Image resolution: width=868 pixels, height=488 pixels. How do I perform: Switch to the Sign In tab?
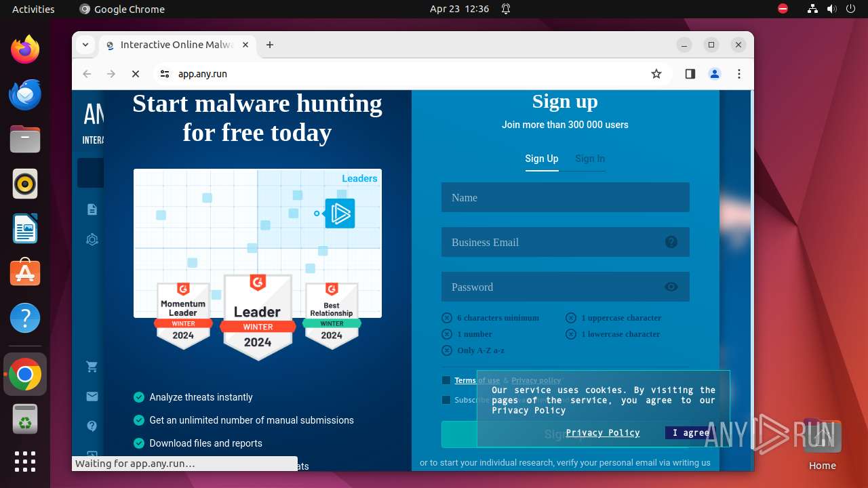(x=590, y=159)
